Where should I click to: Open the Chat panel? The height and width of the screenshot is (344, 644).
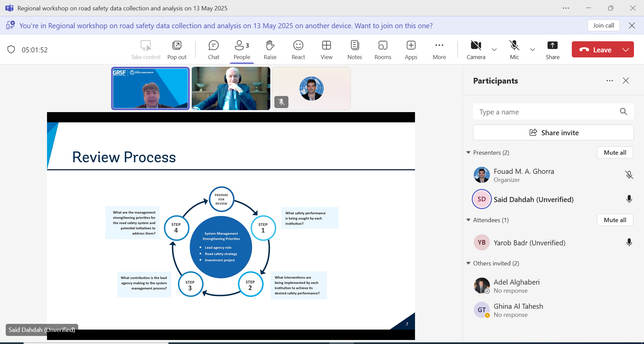(x=214, y=50)
